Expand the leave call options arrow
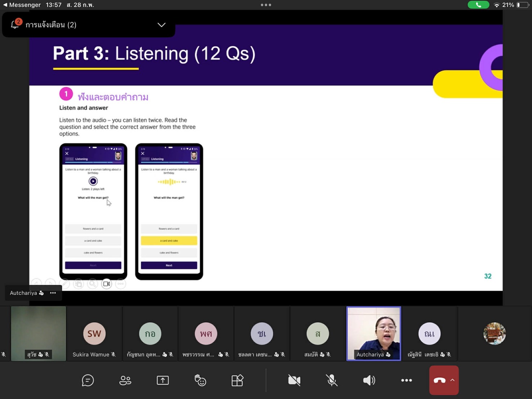 pos(452,380)
